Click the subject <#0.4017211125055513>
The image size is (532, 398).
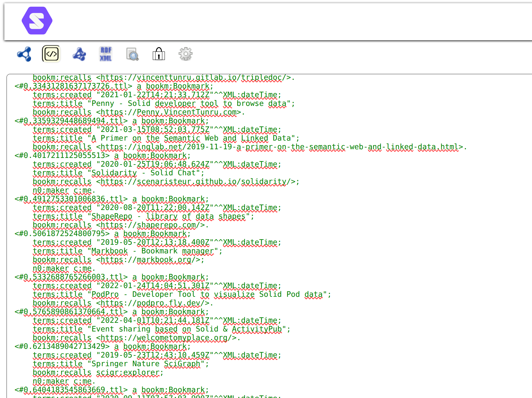(62, 156)
